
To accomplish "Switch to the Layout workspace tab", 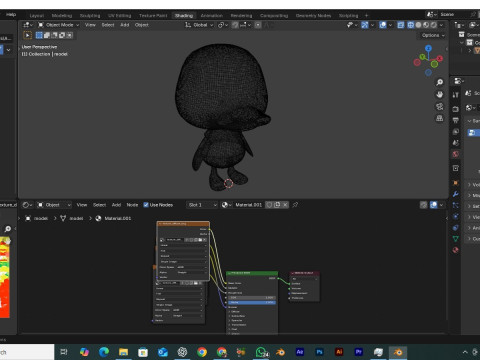I will tap(37, 15).
